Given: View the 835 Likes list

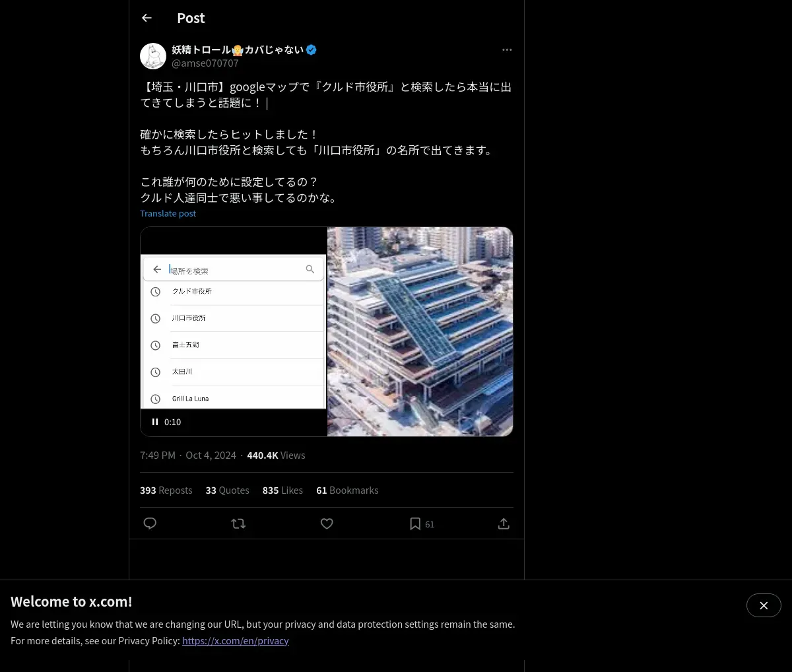Looking at the screenshot, I should pos(282,490).
